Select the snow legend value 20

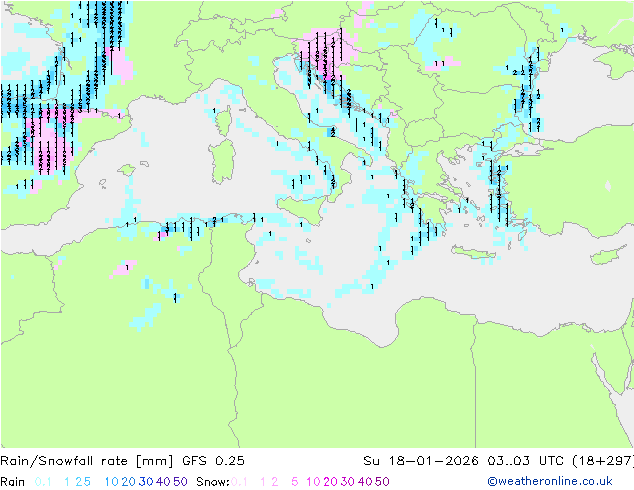click(x=330, y=482)
